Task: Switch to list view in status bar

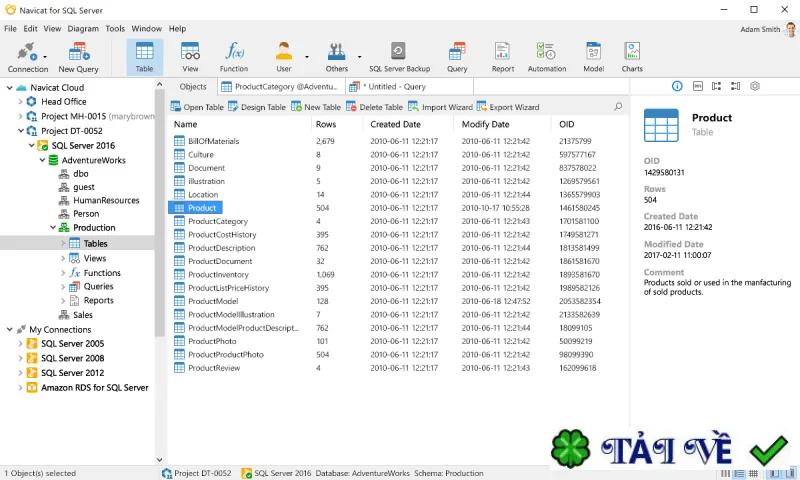Action: (725, 474)
